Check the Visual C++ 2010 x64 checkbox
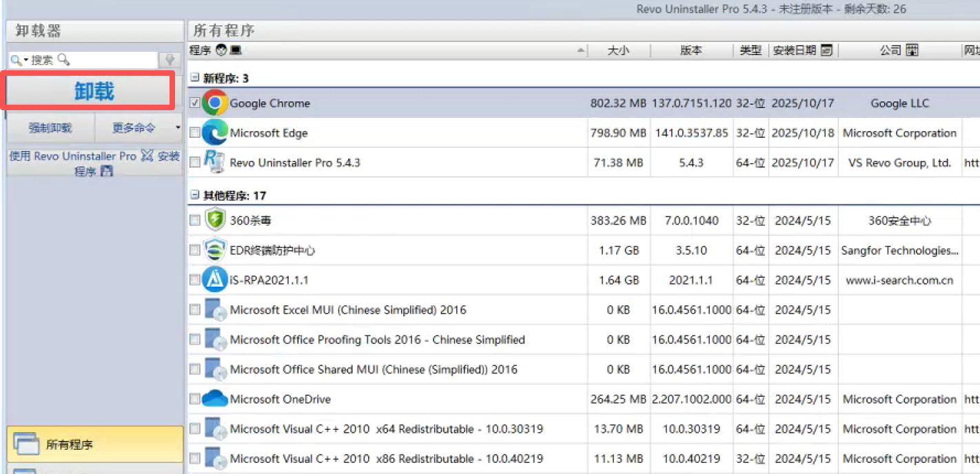This screenshot has height=474, width=980. tap(195, 428)
